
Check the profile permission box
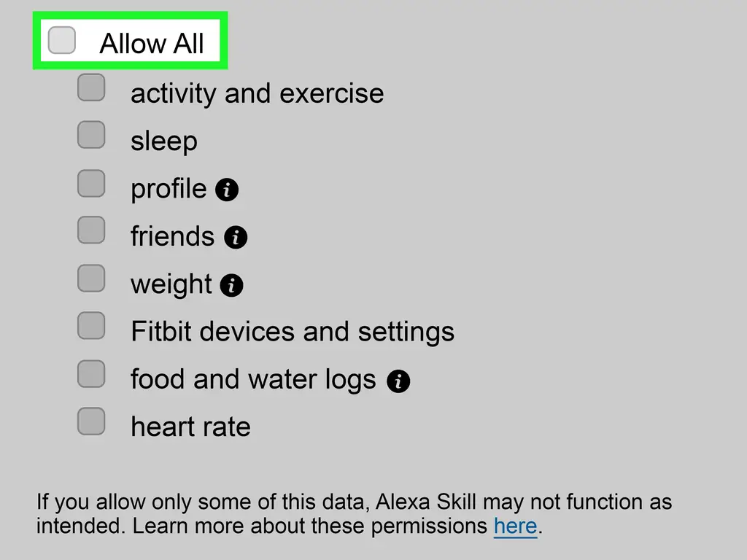(91, 183)
